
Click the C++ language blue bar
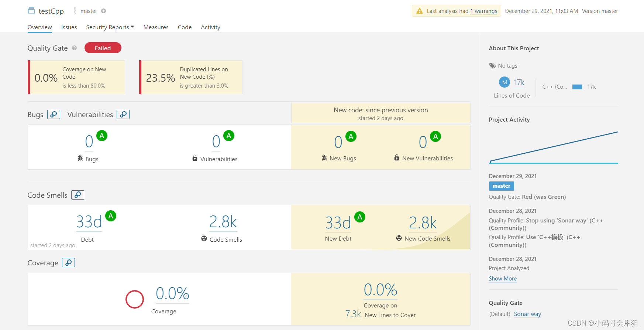pyautogui.click(x=577, y=87)
